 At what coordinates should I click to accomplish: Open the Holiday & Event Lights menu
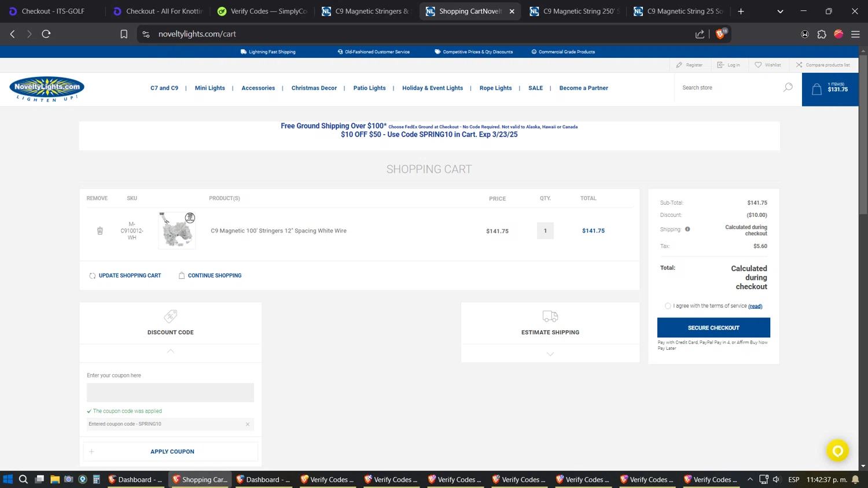pos(432,88)
